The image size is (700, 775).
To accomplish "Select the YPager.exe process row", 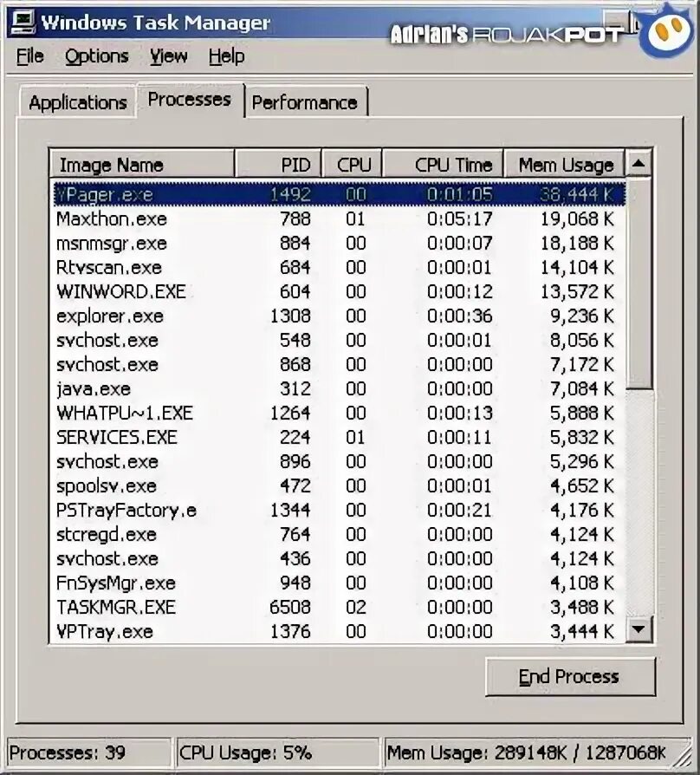I will pyautogui.click(x=338, y=194).
